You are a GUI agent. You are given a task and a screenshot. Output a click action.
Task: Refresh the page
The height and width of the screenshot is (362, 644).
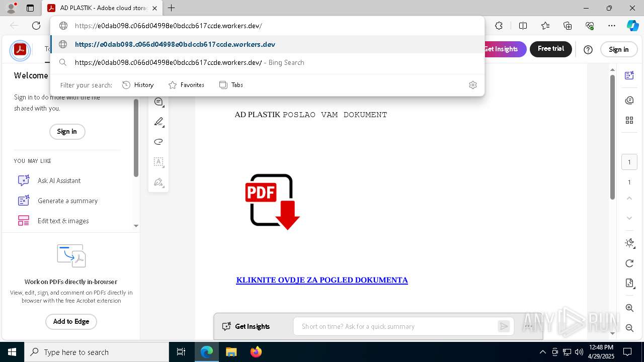point(36,26)
